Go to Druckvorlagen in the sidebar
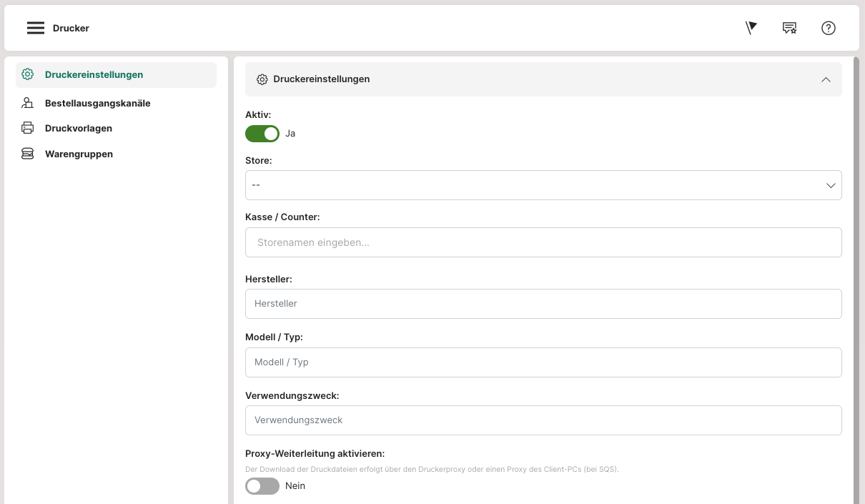 pyautogui.click(x=79, y=128)
